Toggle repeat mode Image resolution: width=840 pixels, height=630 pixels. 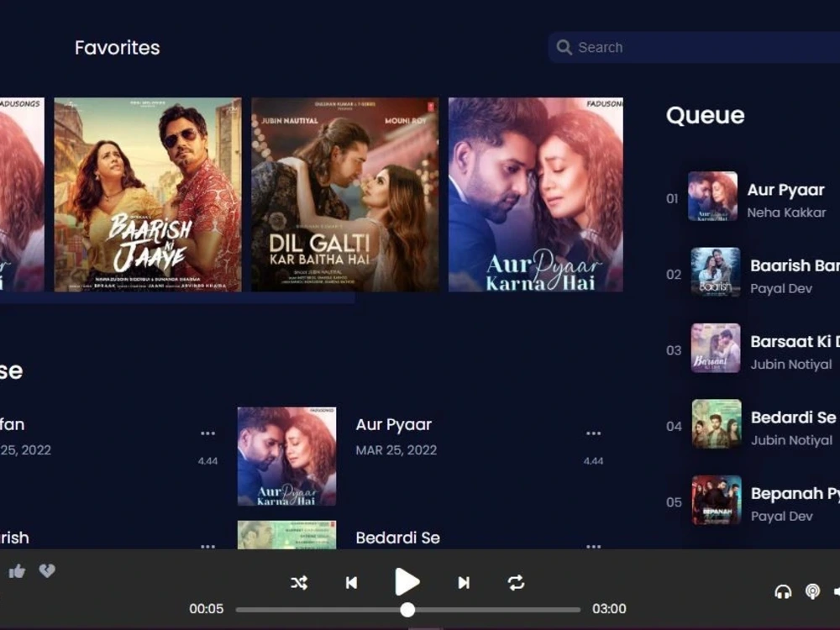[x=516, y=582]
